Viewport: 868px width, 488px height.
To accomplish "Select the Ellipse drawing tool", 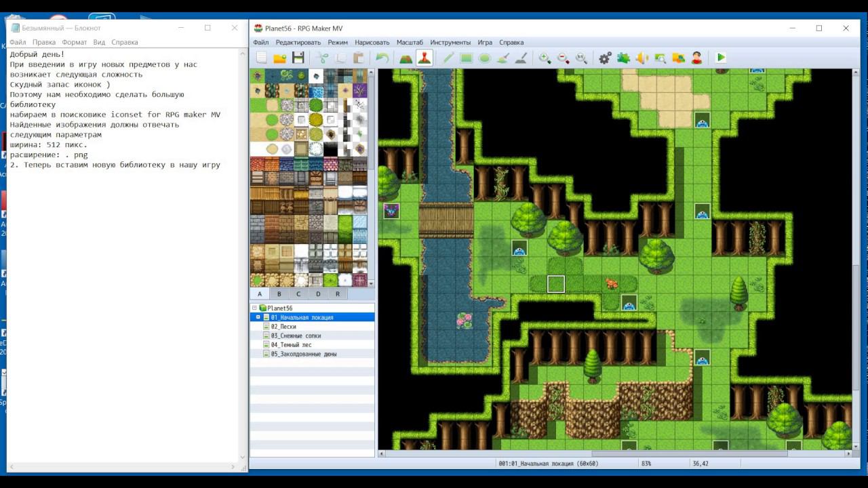I will coord(485,58).
